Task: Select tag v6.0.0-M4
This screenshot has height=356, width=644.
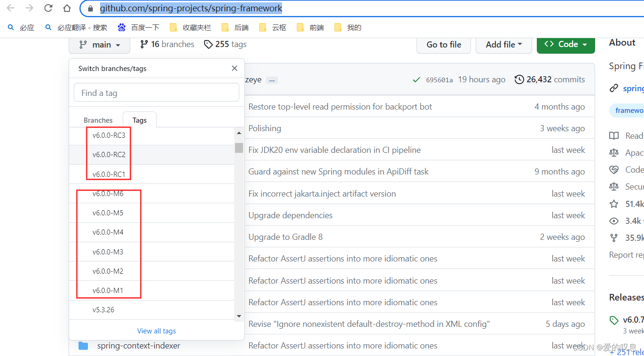Action: pyautogui.click(x=151, y=232)
